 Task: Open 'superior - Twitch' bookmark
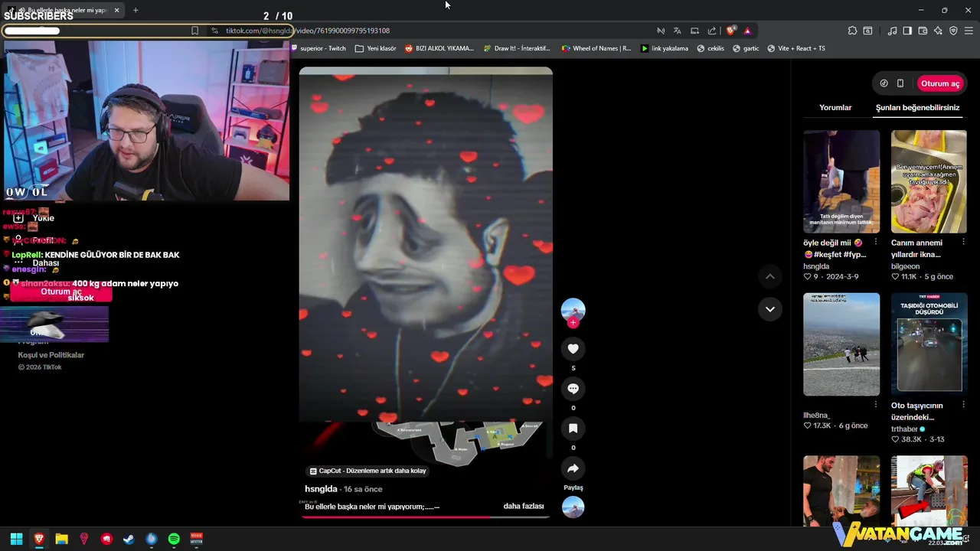pos(318,48)
